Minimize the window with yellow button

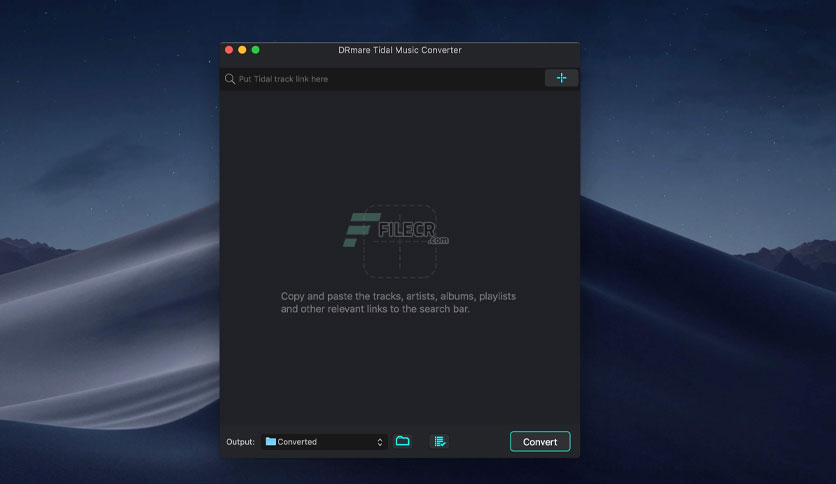(x=242, y=50)
